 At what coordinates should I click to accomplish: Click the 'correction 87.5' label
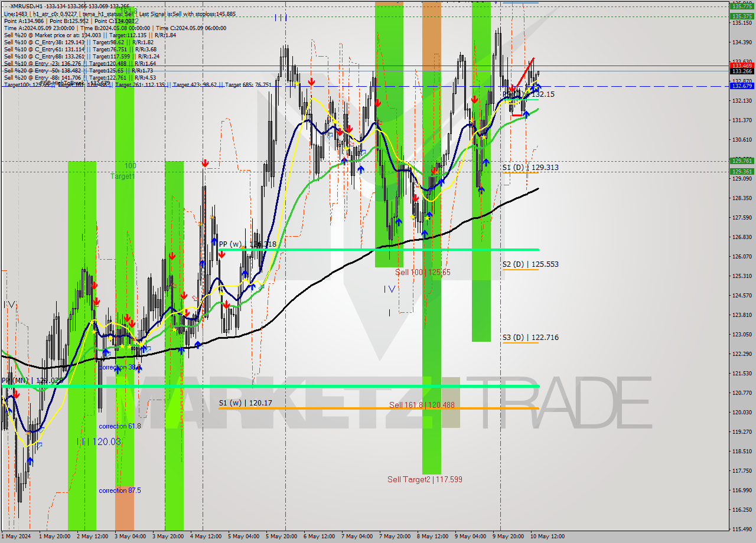pos(120,490)
